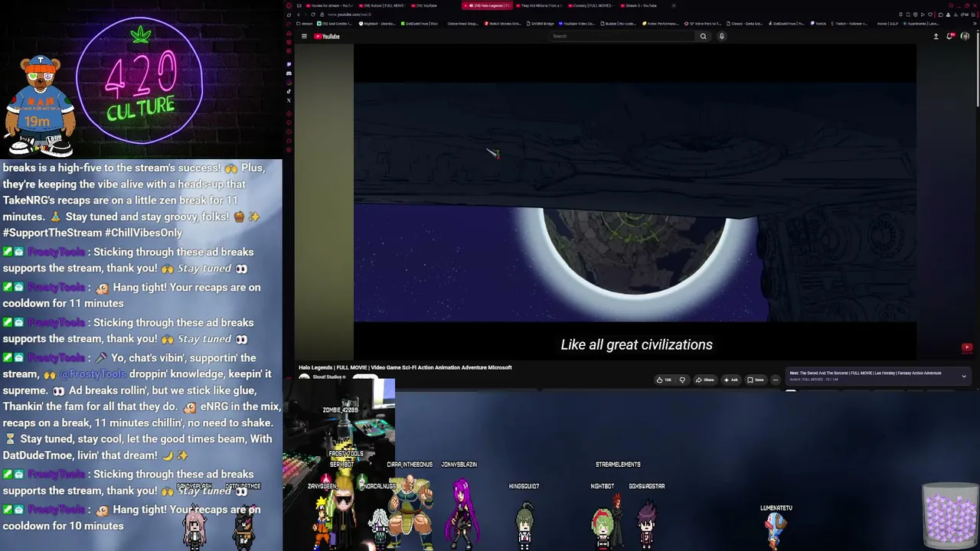This screenshot has height=551, width=980.
Task: Start voice search with the microphone icon
Action: coord(721,36)
